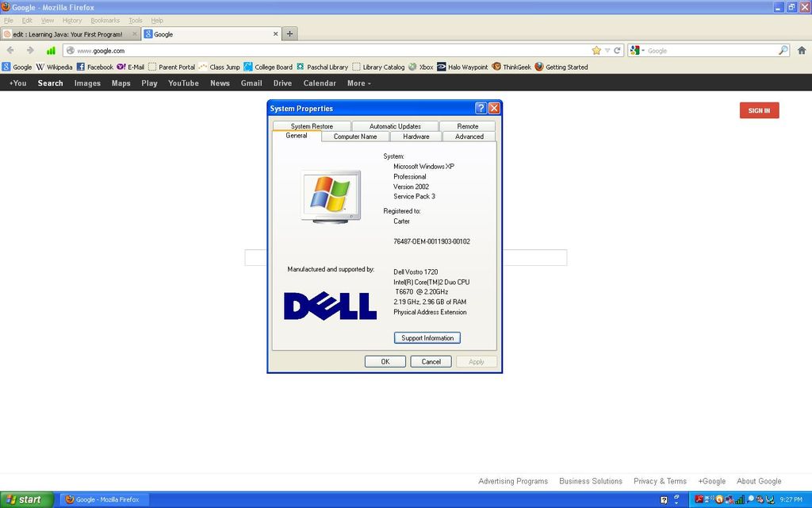Close the Google tab

point(275,33)
